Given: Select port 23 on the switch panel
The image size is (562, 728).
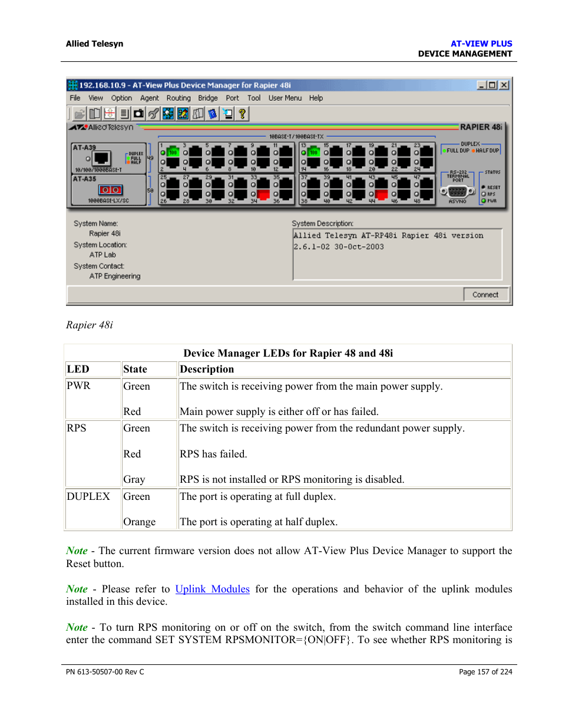Looking at the screenshot, I should pyautogui.click(x=427, y=152).
